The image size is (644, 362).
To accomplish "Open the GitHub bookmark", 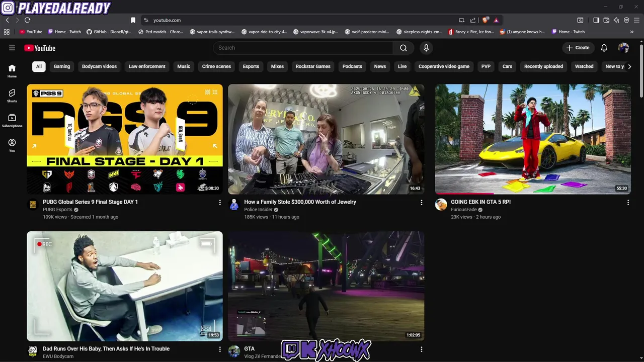I will pyautogui.click(x=109, y=32).
